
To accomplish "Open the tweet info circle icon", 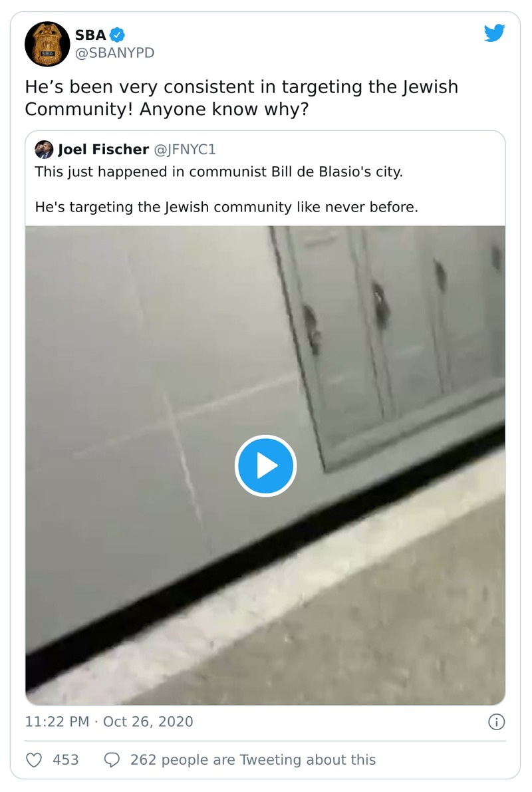I will 497,722.
